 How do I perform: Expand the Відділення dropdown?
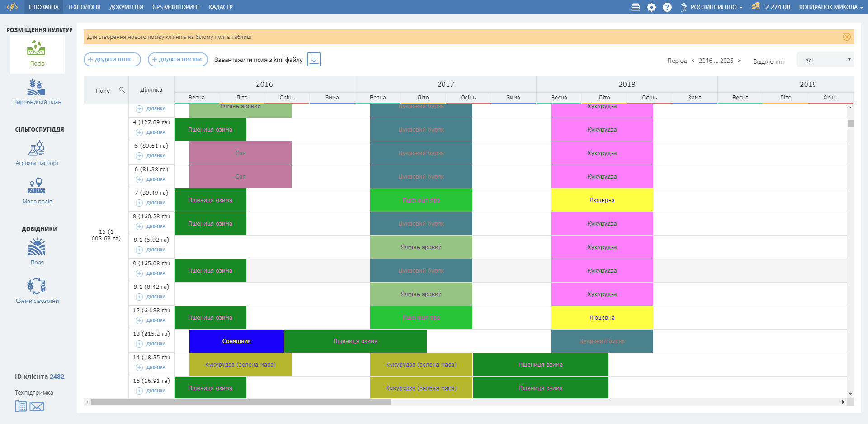click(x=826, y=60)
